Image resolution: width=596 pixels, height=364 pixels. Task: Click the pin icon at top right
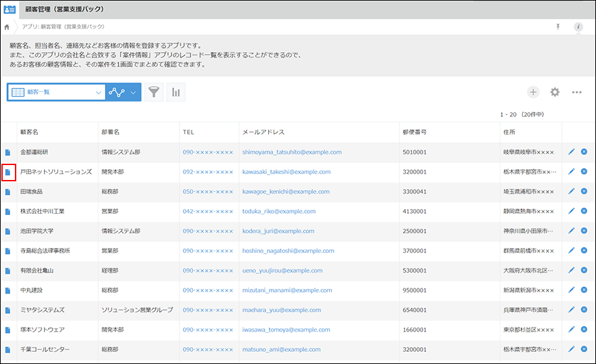point(558,26)
